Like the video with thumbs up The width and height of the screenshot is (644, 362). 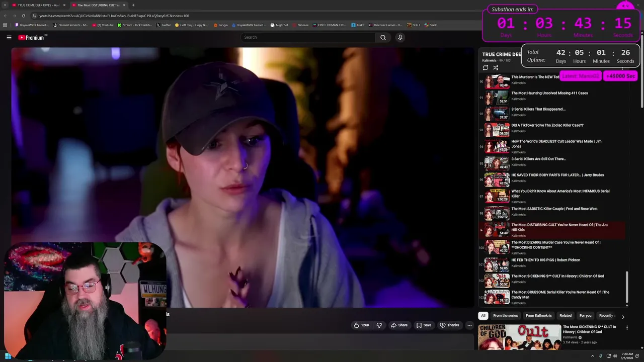tap(362, 325)
